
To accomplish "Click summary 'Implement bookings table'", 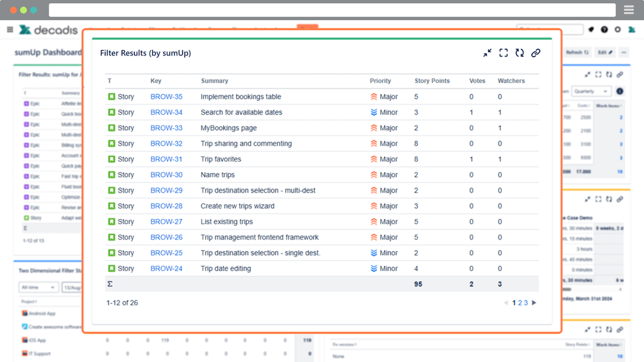I will click(x=241, y=97).
